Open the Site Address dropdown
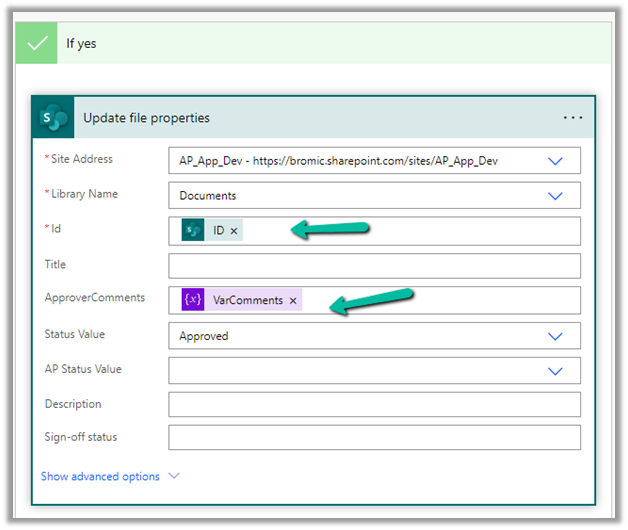Viewport: 628px width, 530px height. [556, 161]
